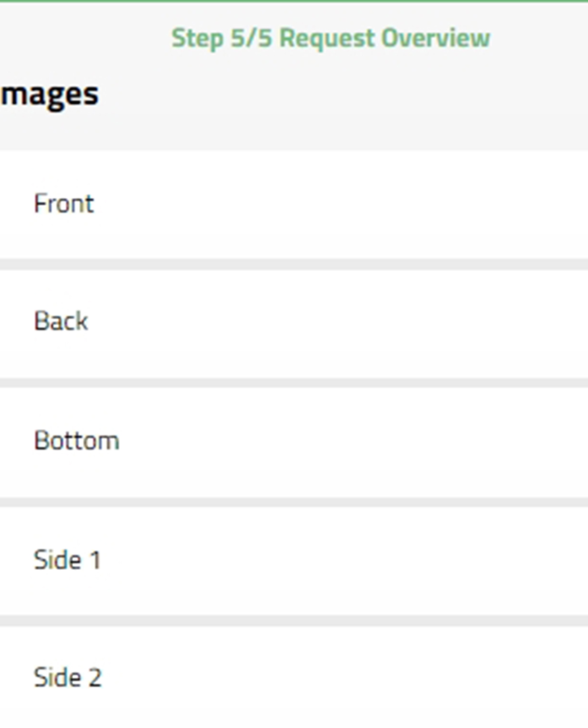Open the Step 5/5 Request Overview header
The height and width of the screenshot is (728, 588).
click(331, 38)
